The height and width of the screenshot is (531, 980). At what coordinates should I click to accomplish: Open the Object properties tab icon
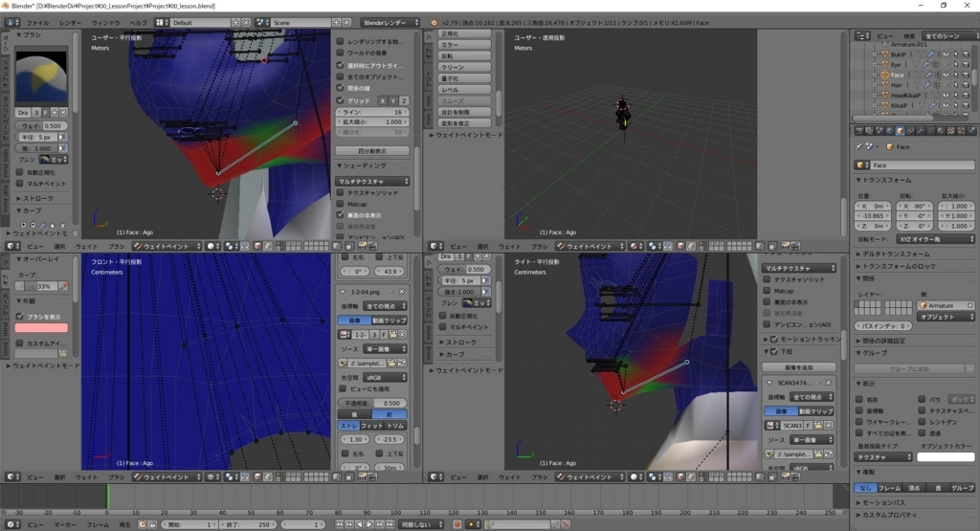pyautogui.click(x=900, y=130)
